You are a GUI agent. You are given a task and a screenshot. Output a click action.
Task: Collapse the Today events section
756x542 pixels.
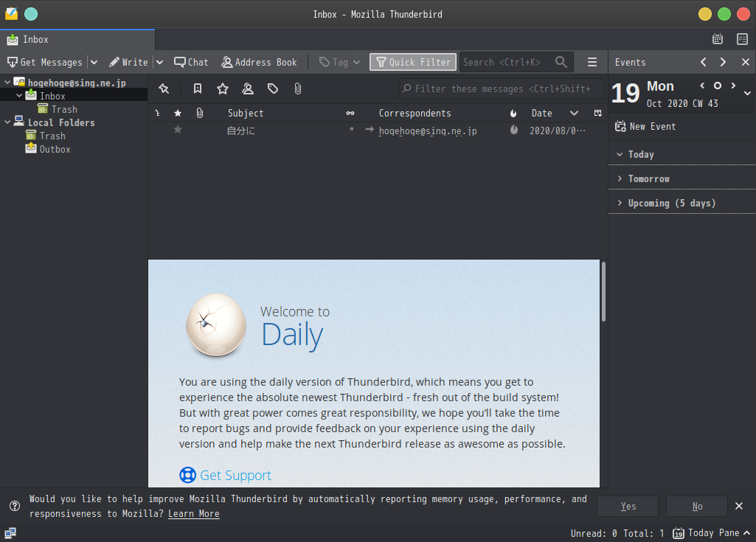pos(620,154)
